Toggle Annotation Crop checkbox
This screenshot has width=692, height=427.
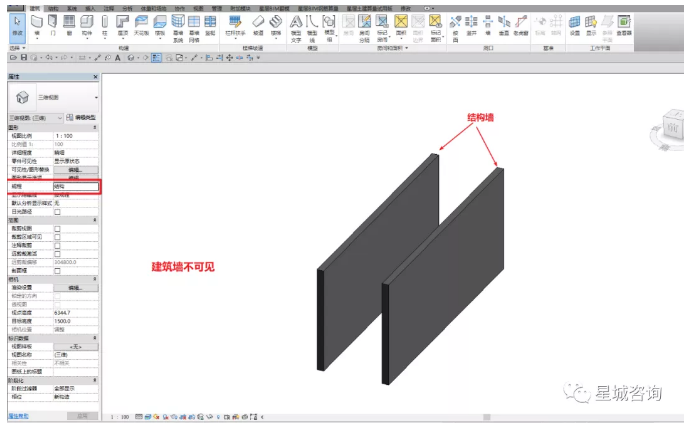coord(57,245)
